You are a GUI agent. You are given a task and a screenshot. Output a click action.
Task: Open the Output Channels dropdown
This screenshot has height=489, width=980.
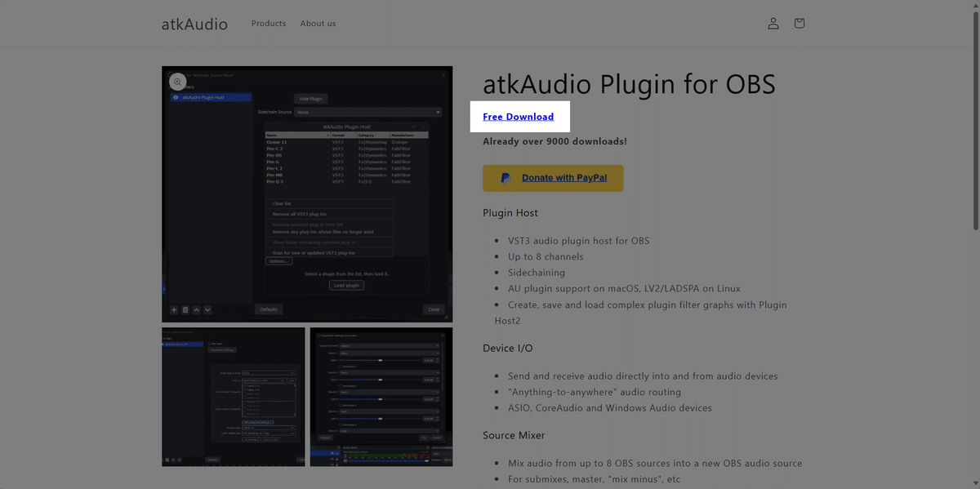tap(389, 346)
